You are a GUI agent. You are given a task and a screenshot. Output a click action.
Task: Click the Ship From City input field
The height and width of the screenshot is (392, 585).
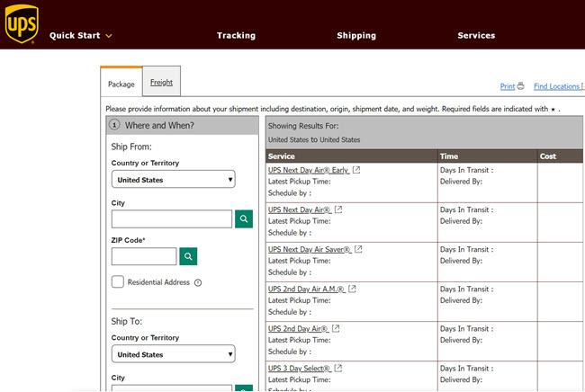172,218
